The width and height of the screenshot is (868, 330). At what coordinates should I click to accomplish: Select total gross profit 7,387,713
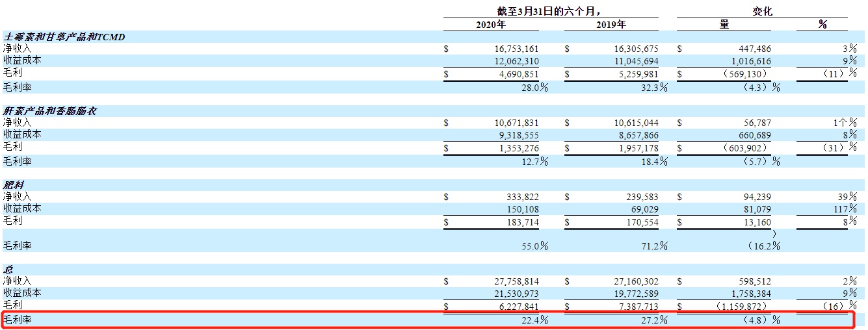pos(637,306)
